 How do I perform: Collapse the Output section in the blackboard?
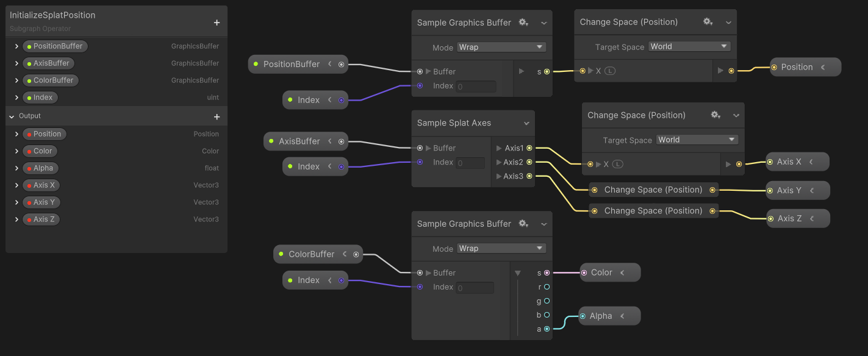11,116
